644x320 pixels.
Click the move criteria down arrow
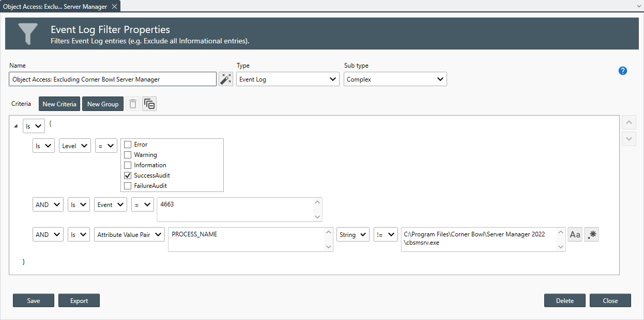629,138
